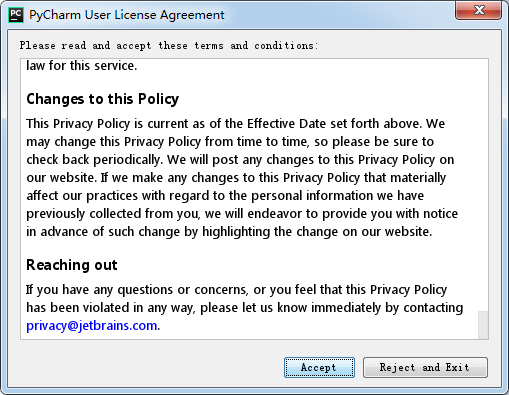Click the line starting 'previously collected from you'

(x=242, y=214)
